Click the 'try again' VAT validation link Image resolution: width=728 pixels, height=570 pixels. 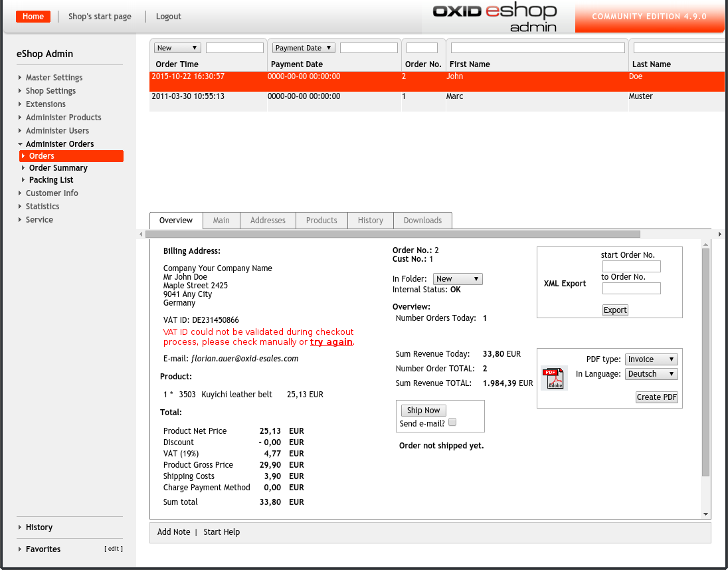point(331,342)
